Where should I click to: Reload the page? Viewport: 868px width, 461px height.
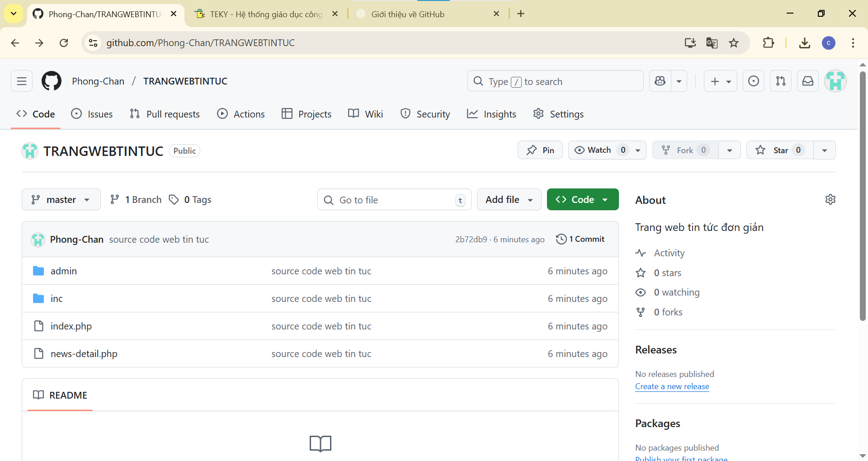pos(64,43)
